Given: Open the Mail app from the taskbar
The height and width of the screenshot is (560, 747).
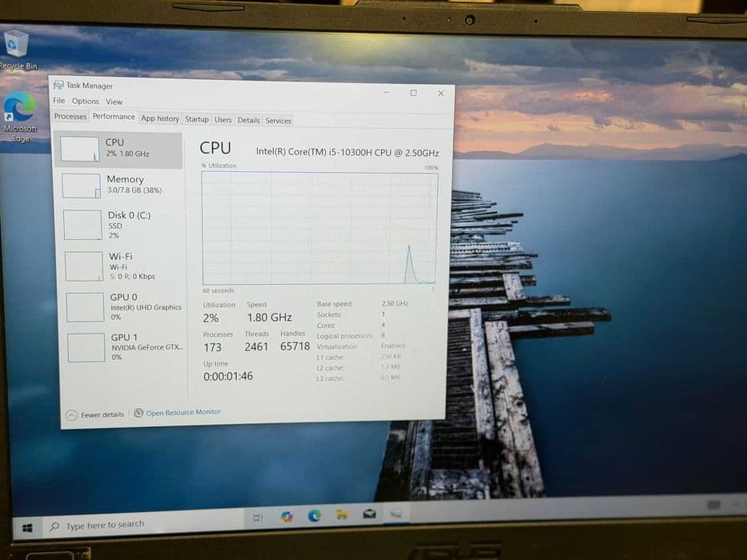Looking at the screenshot, I should tap(369, 514).
